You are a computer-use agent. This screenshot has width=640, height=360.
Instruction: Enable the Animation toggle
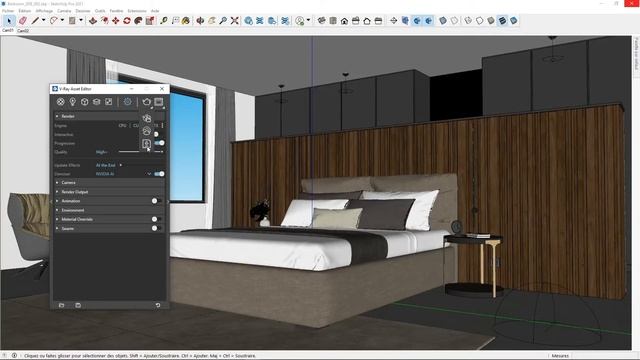(x=156, y=201)
